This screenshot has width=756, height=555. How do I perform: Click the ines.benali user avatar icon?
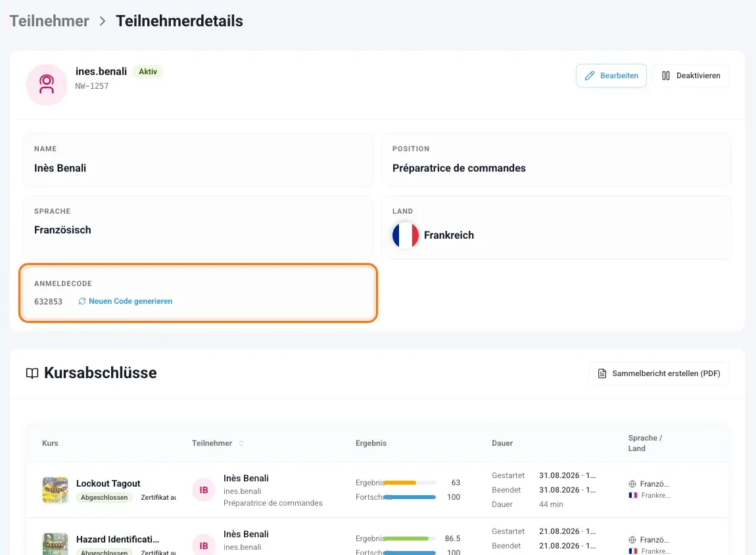47,84
